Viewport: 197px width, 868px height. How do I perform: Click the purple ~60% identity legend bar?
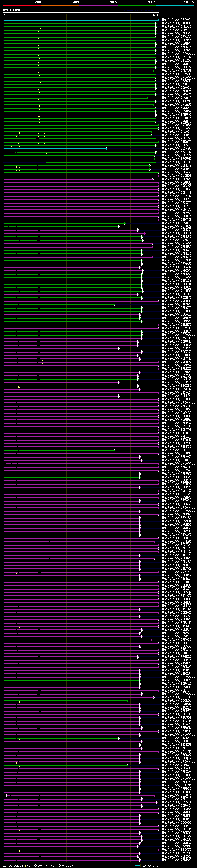point(99,6)
